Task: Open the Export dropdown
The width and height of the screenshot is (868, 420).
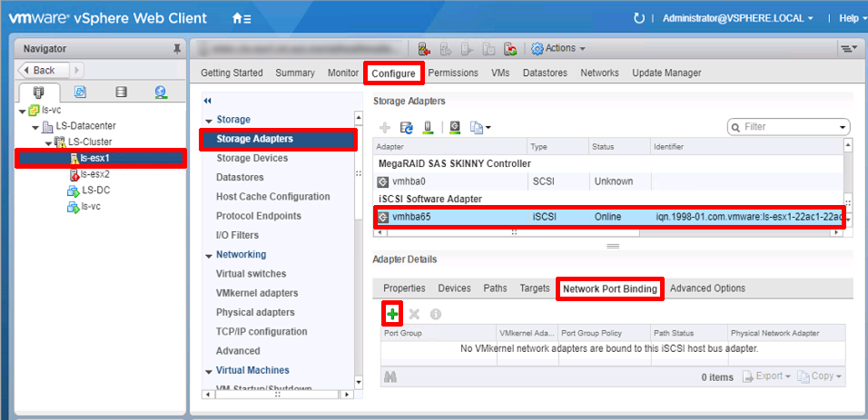Action: pos(766,376)
